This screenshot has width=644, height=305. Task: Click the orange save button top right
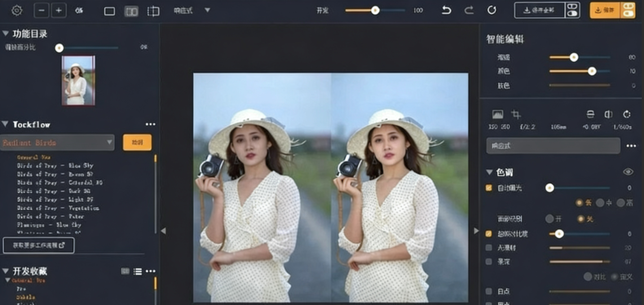605,10
